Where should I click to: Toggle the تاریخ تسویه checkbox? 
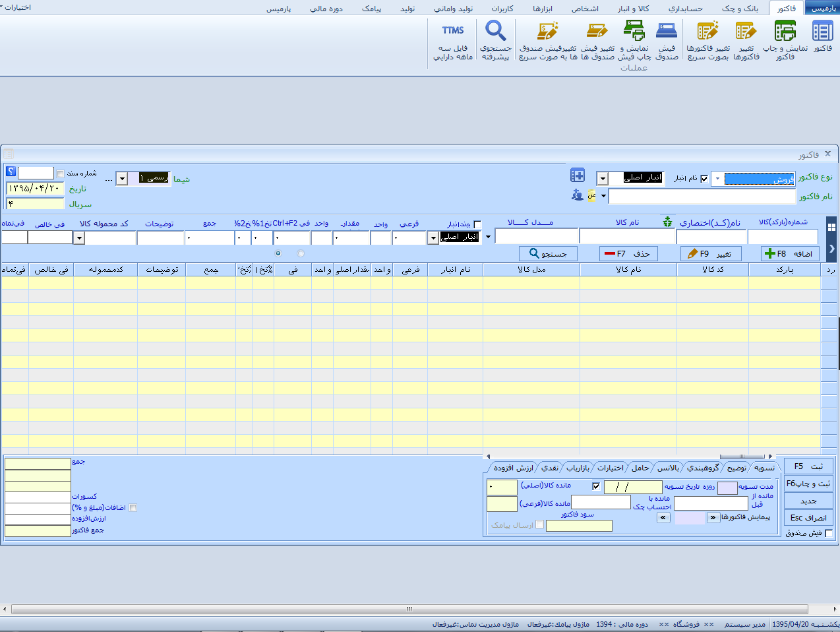(x=596, y=487)
